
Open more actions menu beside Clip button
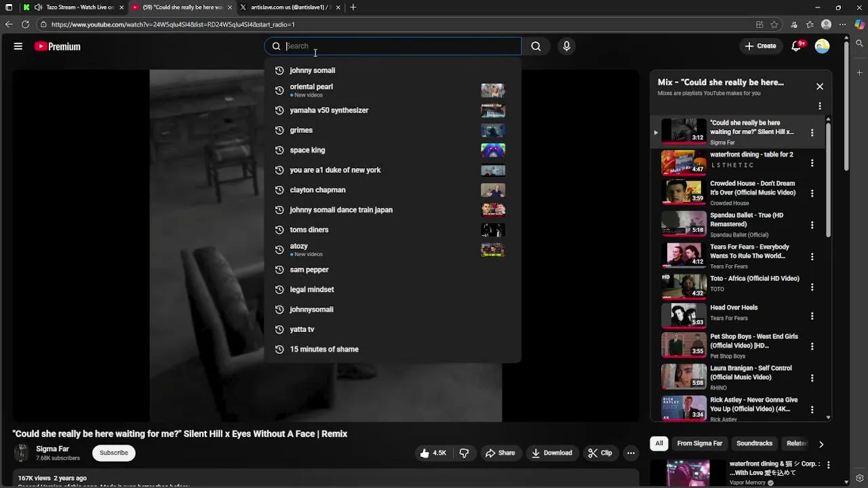pos(631,453)
